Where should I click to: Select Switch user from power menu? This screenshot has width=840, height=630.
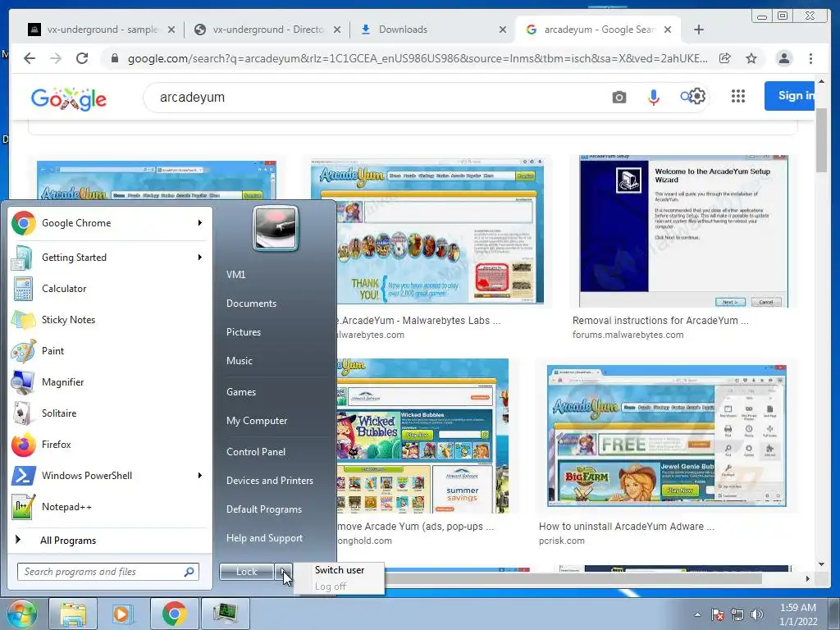[340, 570]
